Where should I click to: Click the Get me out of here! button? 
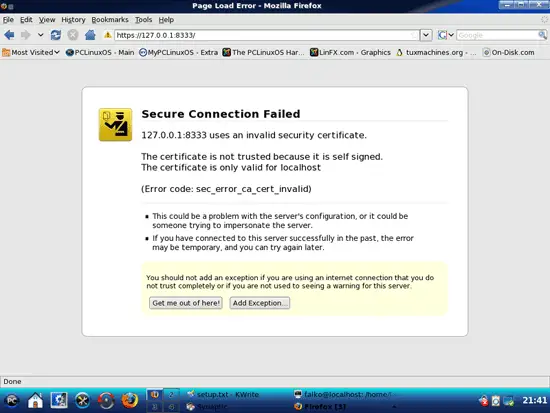tap(186, 303)
